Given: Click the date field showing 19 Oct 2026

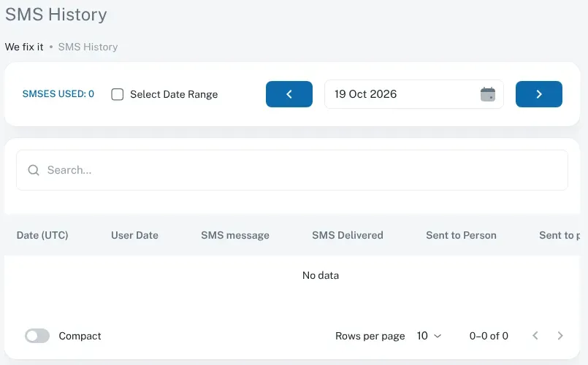Looking at the screenshot, I should tap(413, 94).
